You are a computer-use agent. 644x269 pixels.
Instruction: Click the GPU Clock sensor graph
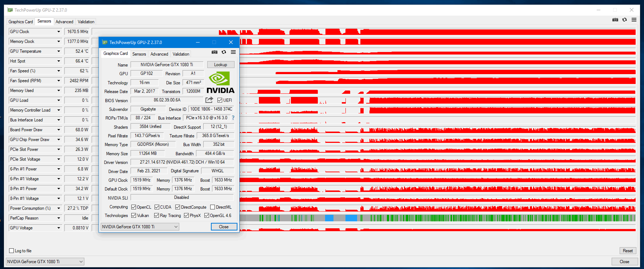[x=364, y=32]
